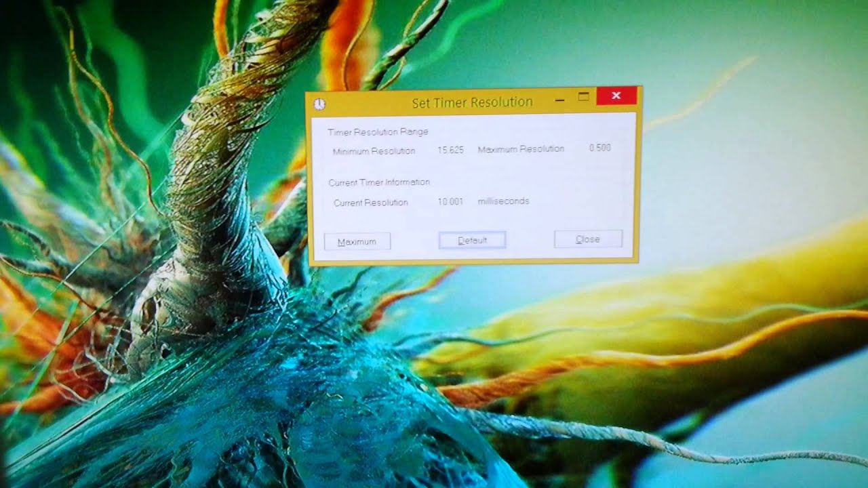Click the clock icon in the title bar

pos(319,104)
